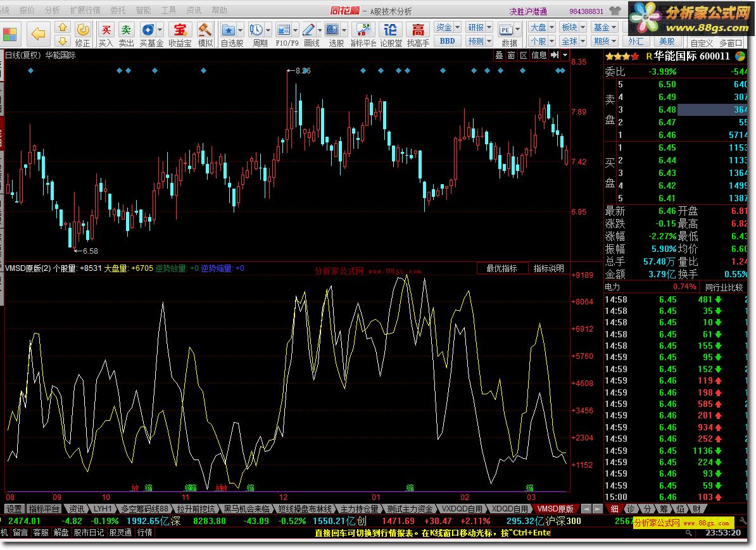Click the 决胜沪港通 link
The width and height of the screenshot is (756, 550).
pyautogui.click(x=528, y=11)
